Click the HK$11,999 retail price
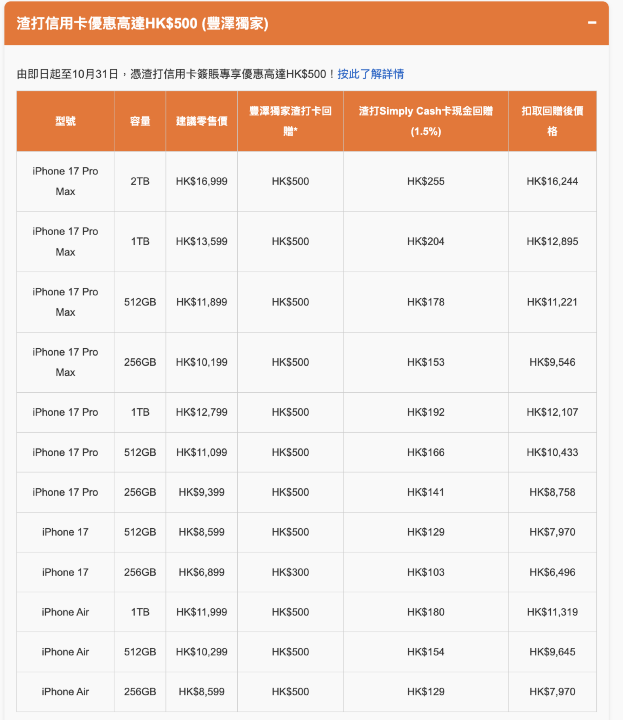The image size is (623, 720). [202, 612]
